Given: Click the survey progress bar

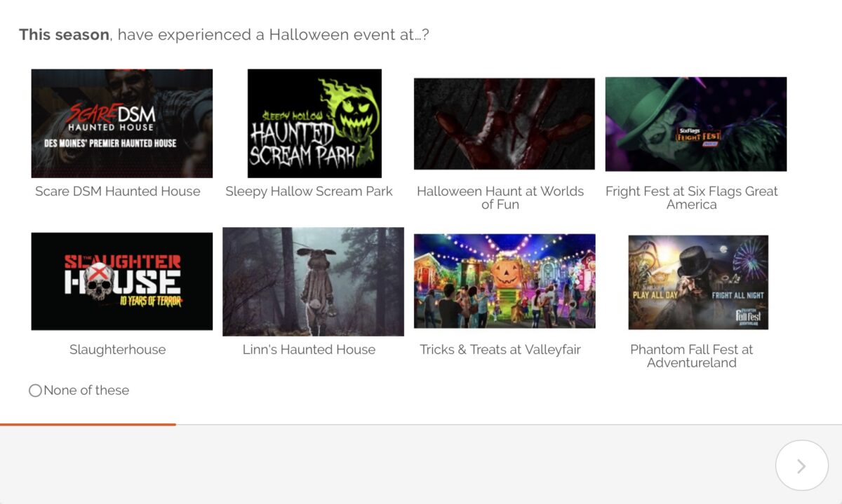Looking at the screenshot, I should click(421, 424).
